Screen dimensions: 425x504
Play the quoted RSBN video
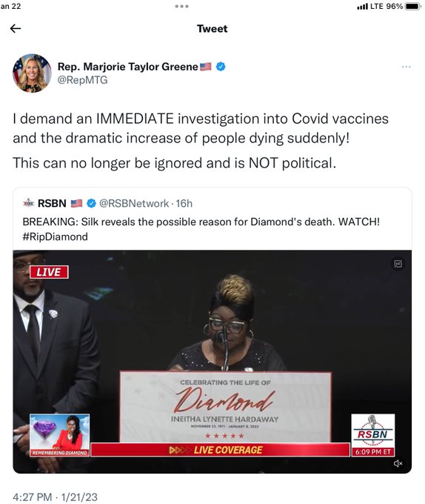coord(212,362)
